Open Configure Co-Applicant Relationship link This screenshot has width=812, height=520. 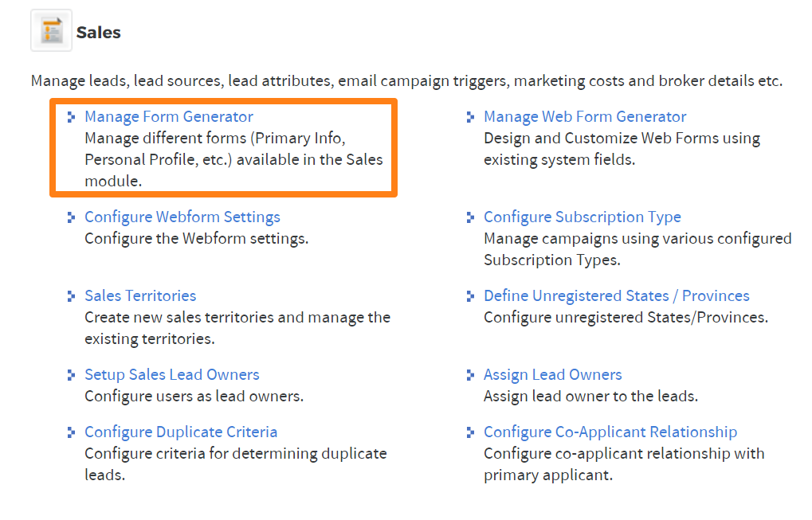610,432
